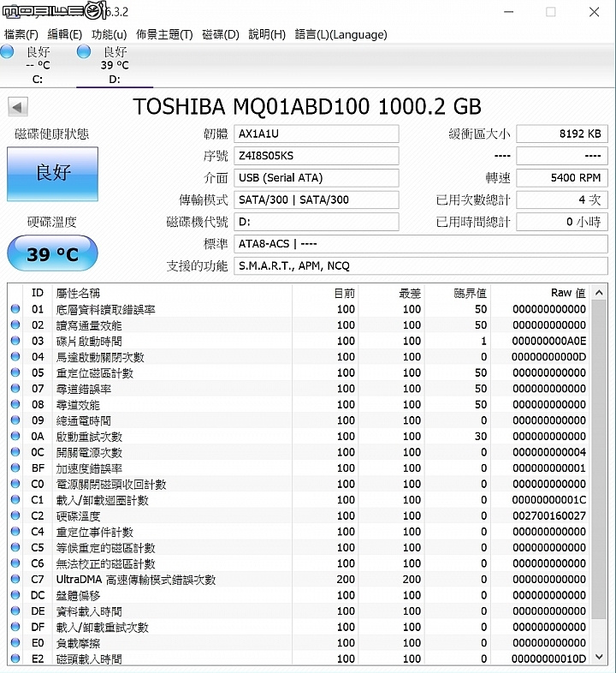Click the 良好 health status button
The height and width of the screenshot is (673, 616).
(52, 174)
